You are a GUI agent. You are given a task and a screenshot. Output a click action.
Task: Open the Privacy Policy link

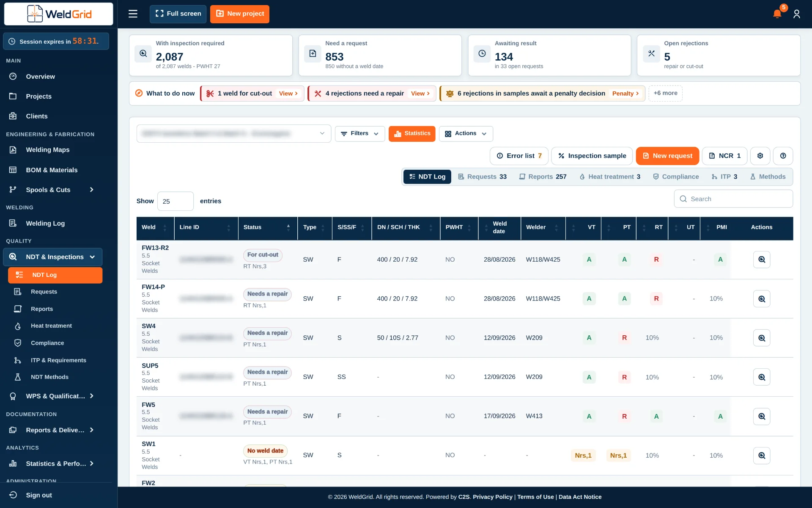[492, 497]
